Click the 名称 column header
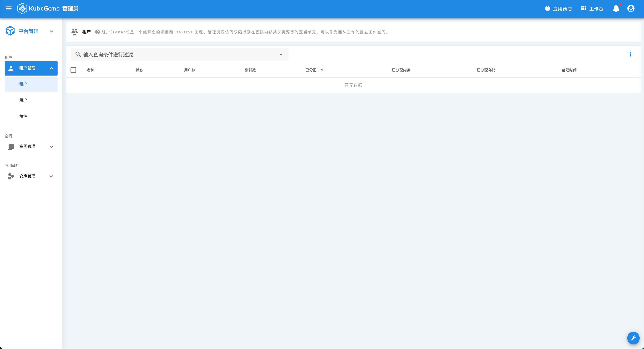Screen dimensions: 644x349 click(91, 70)
